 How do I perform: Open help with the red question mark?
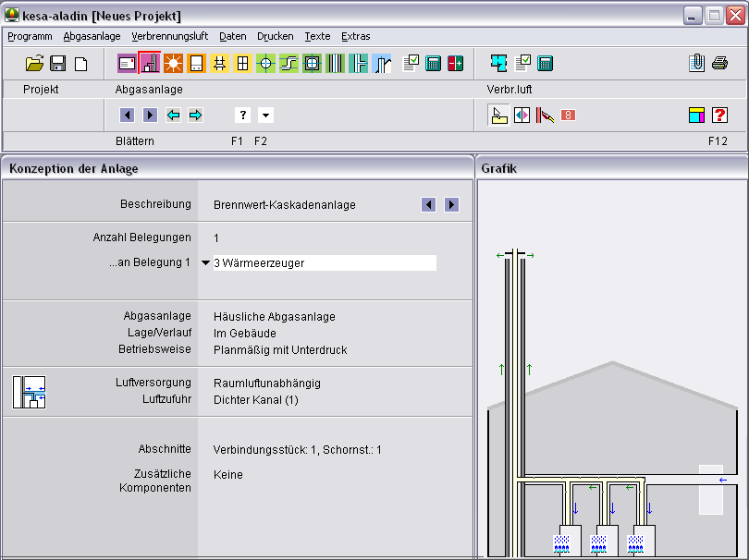pyautogui.click(x=720, y=116)
